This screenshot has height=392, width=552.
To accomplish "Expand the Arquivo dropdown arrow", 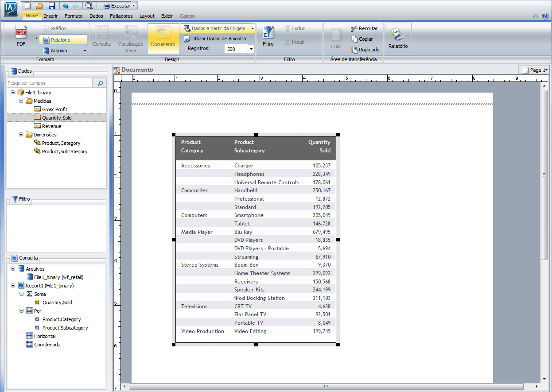I will click(x=85, y=50).
